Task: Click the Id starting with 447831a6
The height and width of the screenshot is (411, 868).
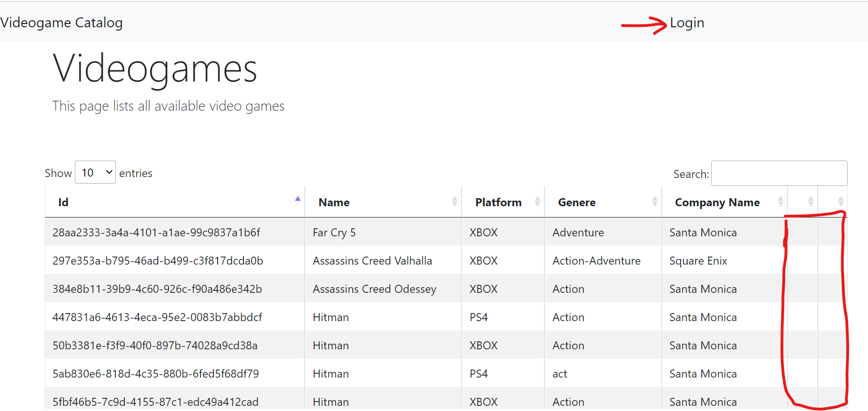Action: (x=157, y=317)
